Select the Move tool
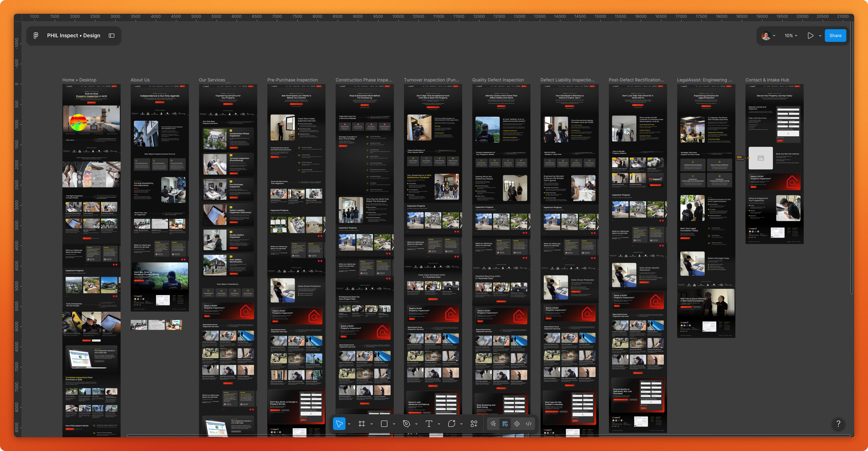Viewport: 868px width, 451px height. [x=339, y=424]
